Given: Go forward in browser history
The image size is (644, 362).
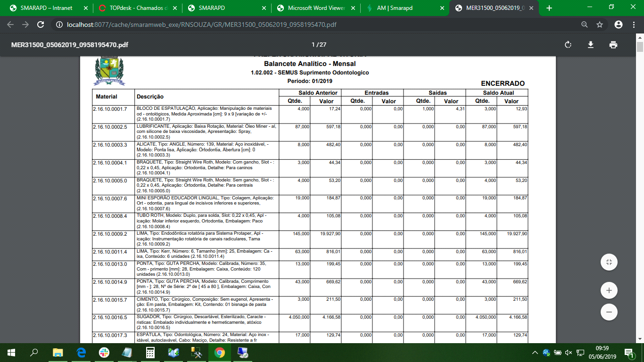Looking at the screenshot, I should click(26, 25).
